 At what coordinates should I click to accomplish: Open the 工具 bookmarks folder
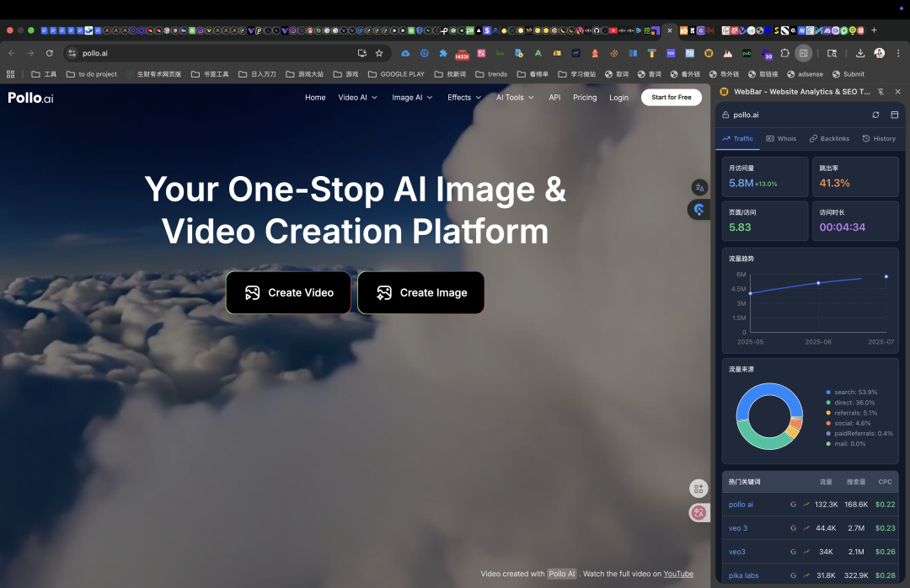(x=44, y=74)
